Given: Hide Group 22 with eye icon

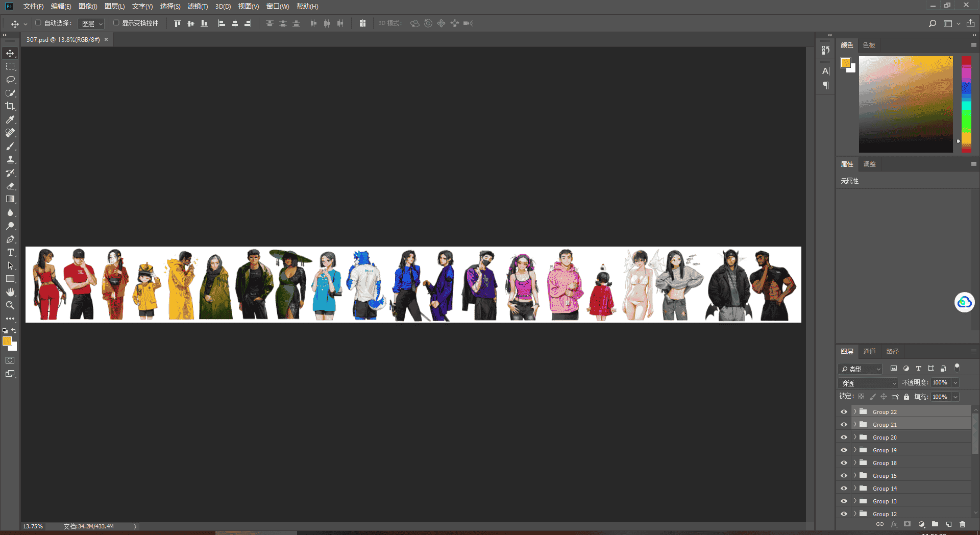Looking at the screenshot, I should pos(844,412).
